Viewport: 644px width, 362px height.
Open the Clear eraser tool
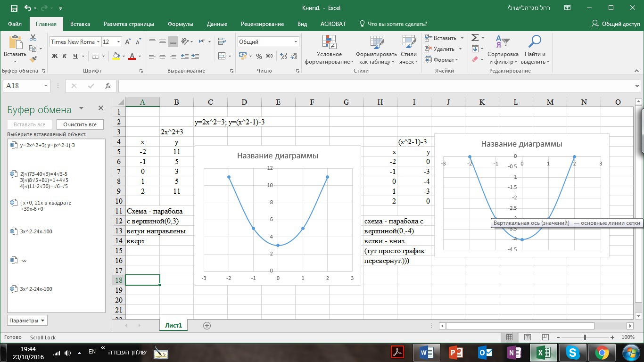(475, 59)
